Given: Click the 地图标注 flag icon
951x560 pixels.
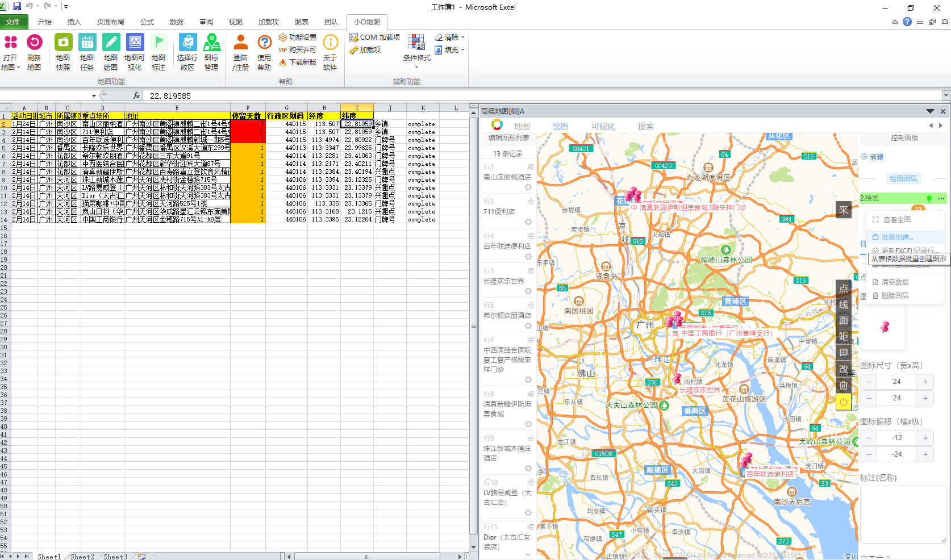Looking at the screenshot, I should [158, 43].
